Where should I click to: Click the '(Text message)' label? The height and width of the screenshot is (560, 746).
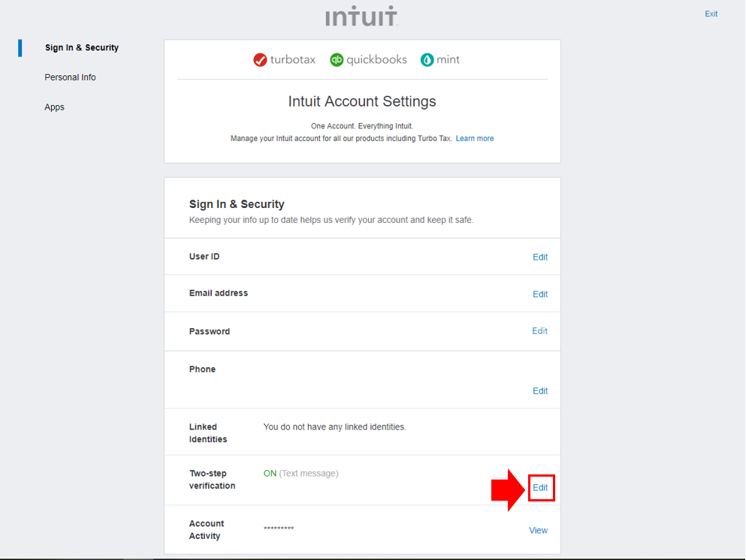(309, 474)
